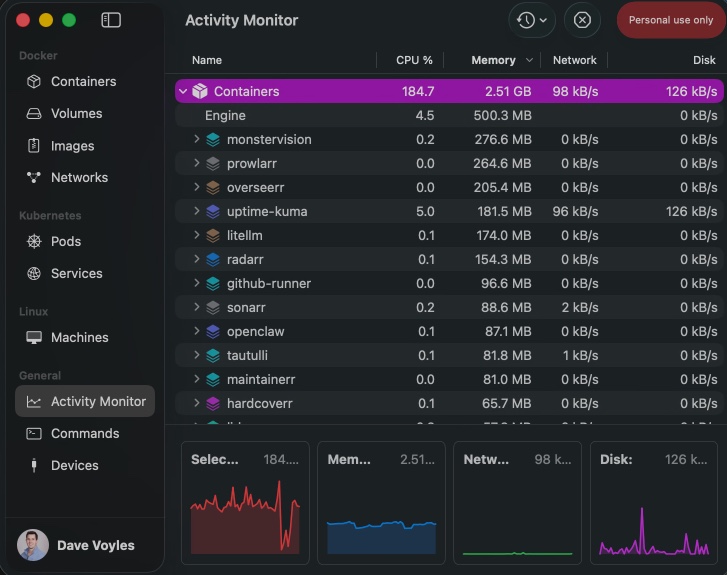The width and height of the screenshot is (727, 575).
Task: Click the Services globe icon
Action: click(x=34, y=274)
